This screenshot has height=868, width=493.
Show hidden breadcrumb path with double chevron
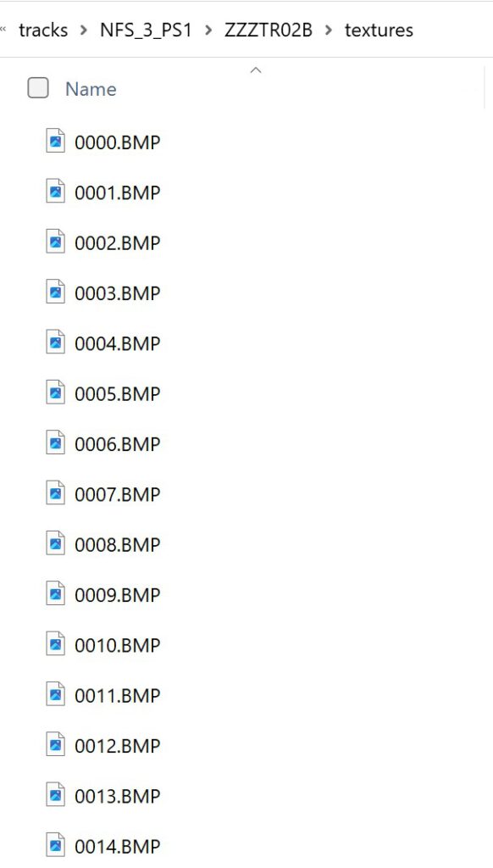pos(3,30)
